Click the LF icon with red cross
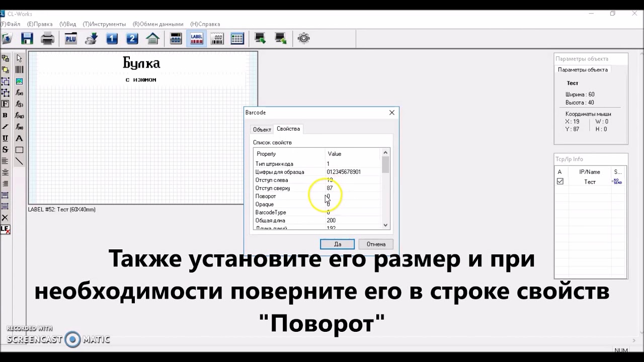 (5, 229)
